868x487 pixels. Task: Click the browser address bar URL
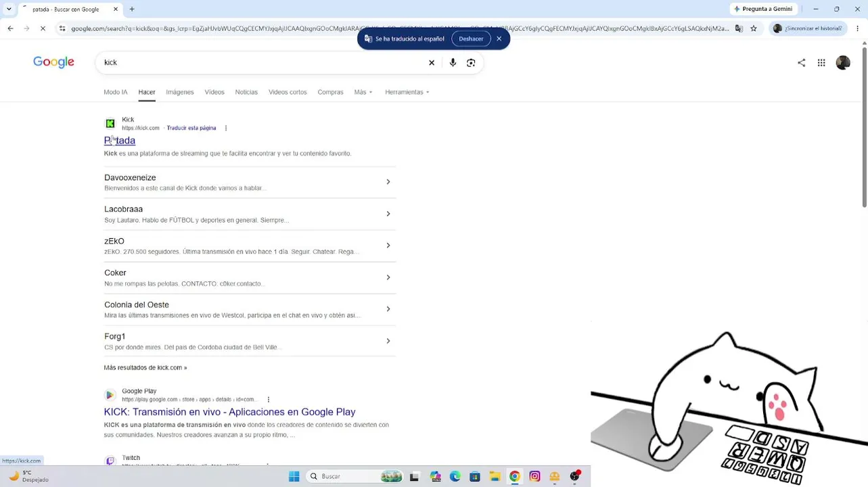click(x=400, y=28)
